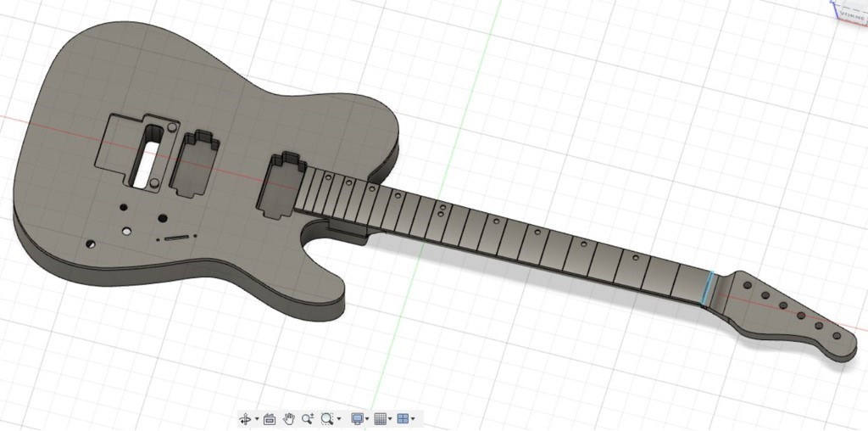Activate the Look At tool
Image resolution: width=868 pixels, height=431 pixels.
tap(270, 419)
